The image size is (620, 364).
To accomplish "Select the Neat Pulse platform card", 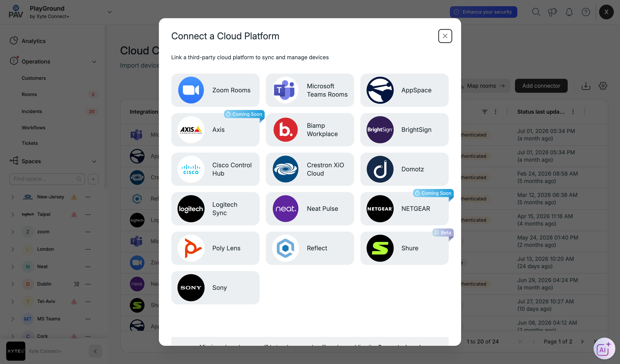I will (310, 209).
